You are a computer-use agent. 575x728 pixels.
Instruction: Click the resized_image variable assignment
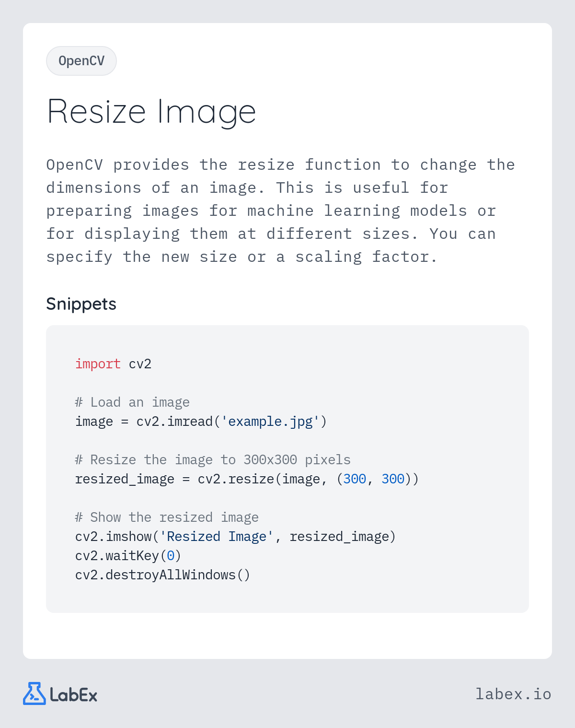pyautogui.click(x=125, y=479)
